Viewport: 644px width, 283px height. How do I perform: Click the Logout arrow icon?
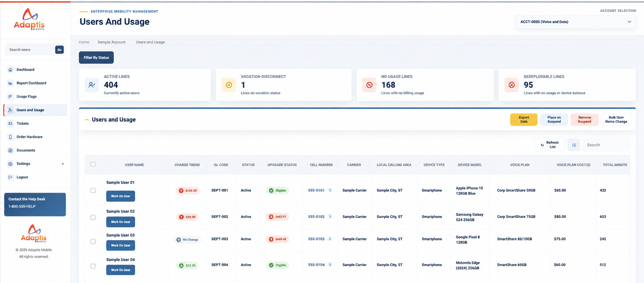pos(10,177)
